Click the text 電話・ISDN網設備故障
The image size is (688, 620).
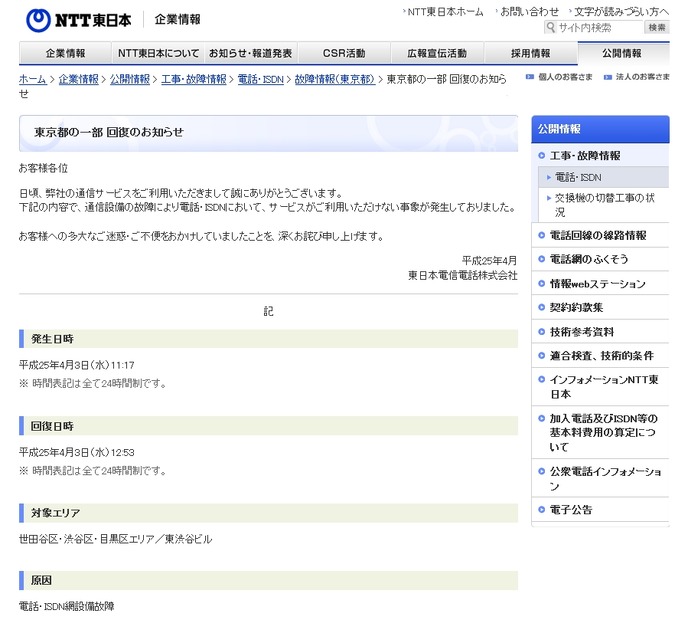click(x=67, y=606)
